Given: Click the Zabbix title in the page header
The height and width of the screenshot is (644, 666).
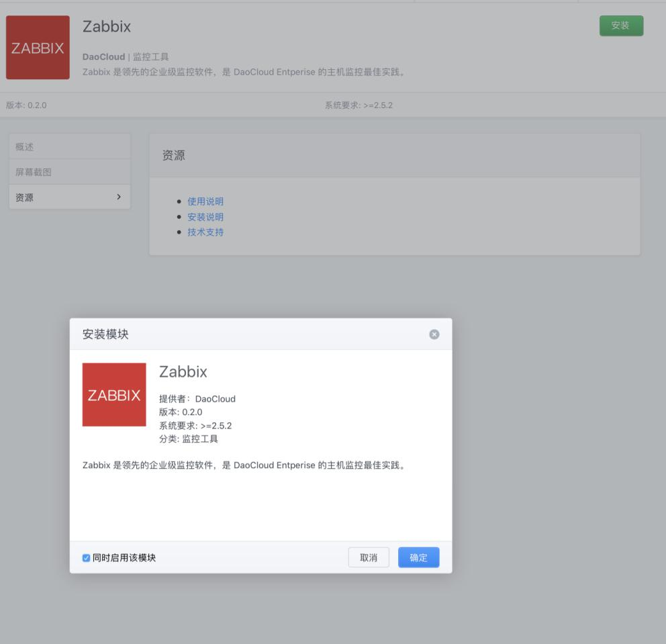Looking at the screenshot, I should coord(107,26).
